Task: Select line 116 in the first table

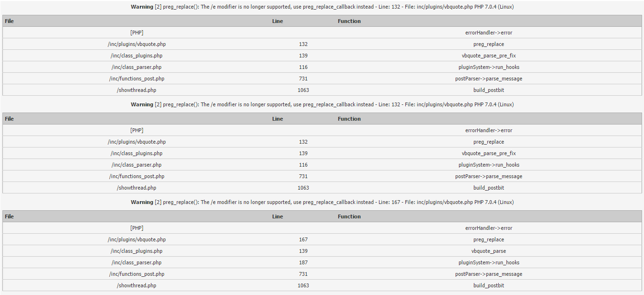Action: click(x=303, y=67)
